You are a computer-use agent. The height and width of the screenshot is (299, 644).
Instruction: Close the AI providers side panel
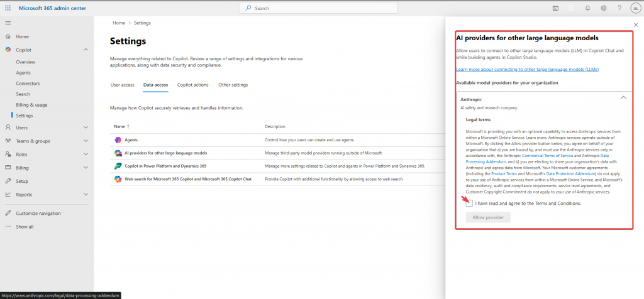(x=636, y=25)
